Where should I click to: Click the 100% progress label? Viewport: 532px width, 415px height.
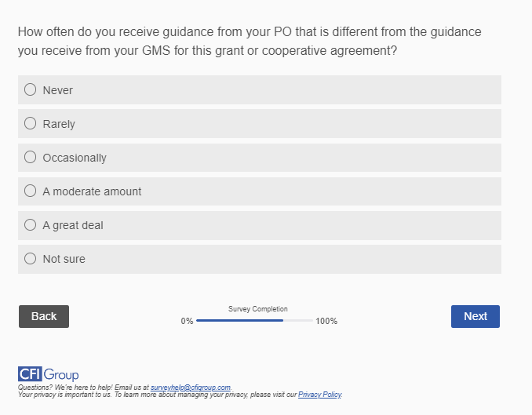[x=326, y=322]
